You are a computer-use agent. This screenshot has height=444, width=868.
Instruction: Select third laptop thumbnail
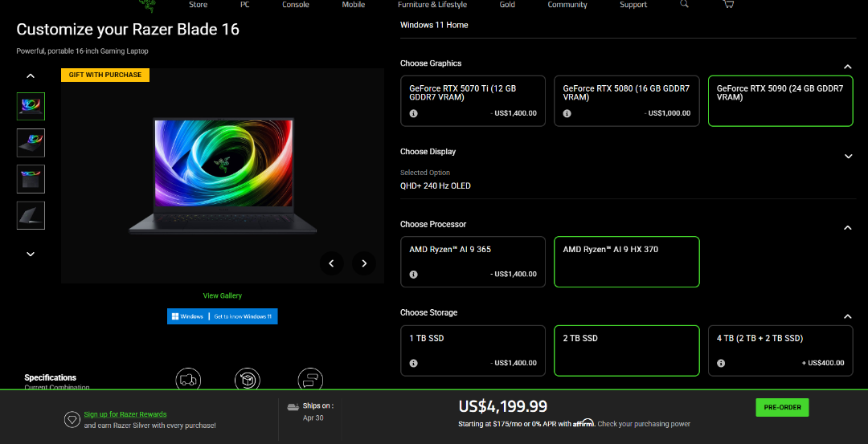tap(31, 179)
